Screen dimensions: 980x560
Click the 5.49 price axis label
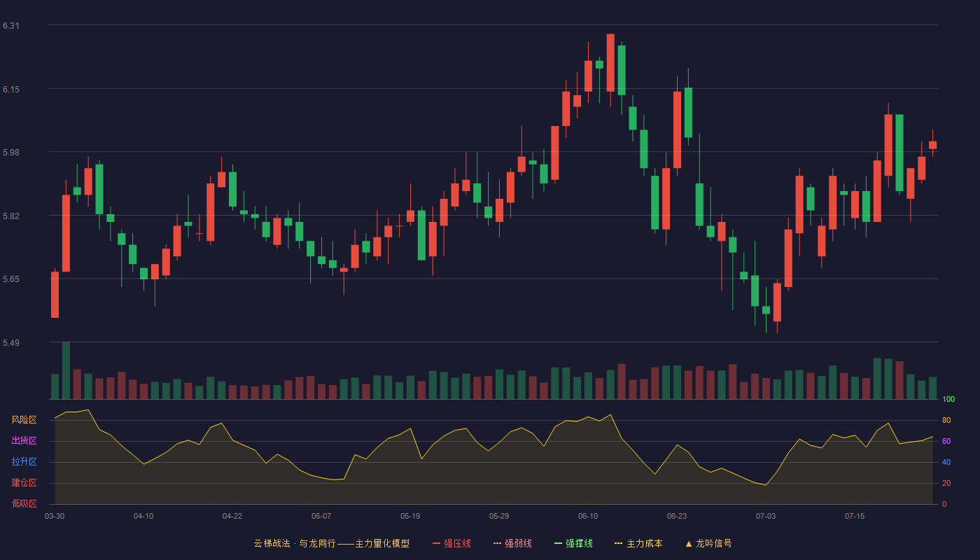click(x=11, y=343)
